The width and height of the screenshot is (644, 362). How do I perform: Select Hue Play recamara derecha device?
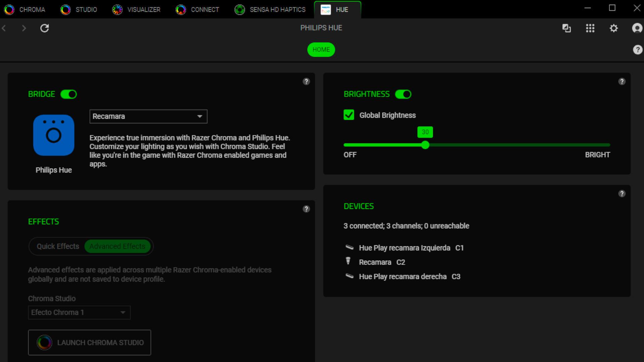(402, 277)
